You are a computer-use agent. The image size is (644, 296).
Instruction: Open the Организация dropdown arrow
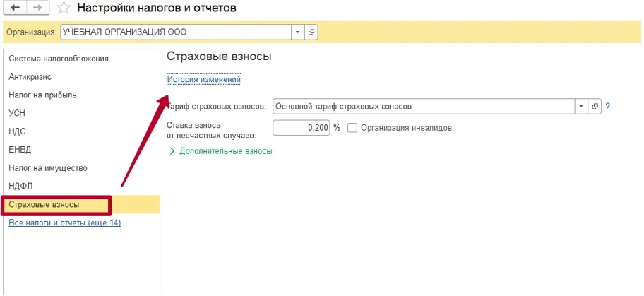298,32
